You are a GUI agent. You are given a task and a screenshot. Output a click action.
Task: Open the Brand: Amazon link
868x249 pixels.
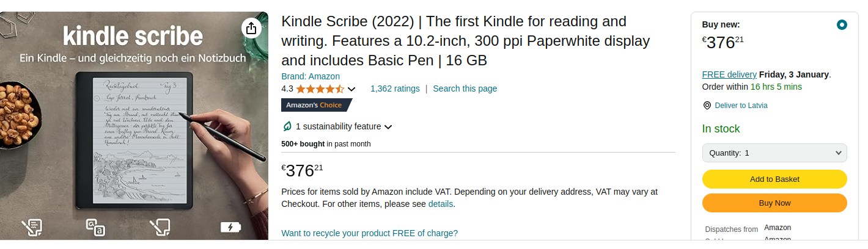coord(311,76)
